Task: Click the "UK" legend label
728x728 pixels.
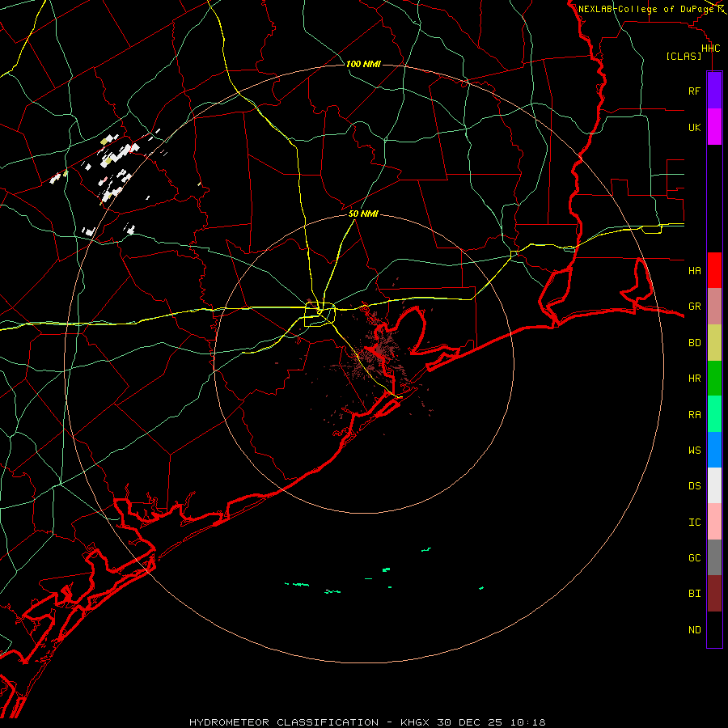Action: point(694,127)
